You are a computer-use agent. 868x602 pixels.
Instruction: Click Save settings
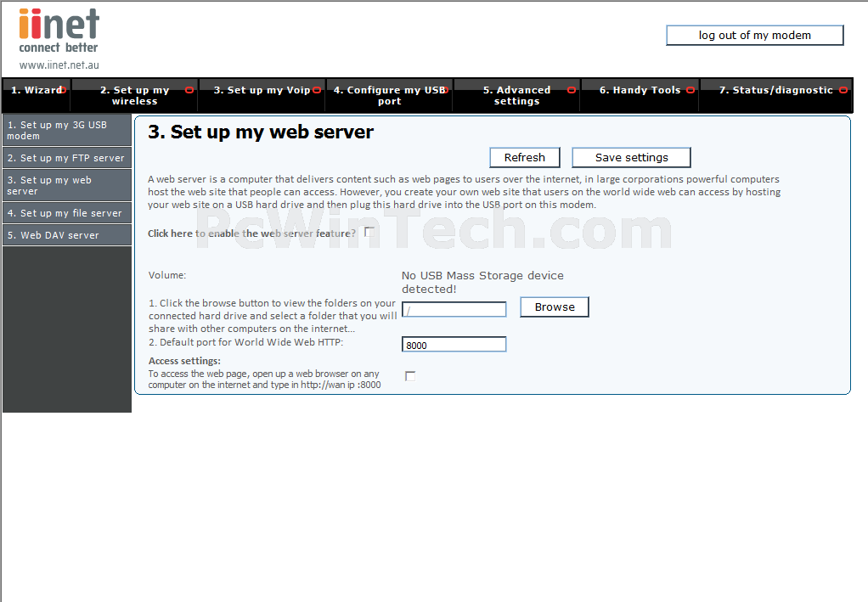click(632, 158)
